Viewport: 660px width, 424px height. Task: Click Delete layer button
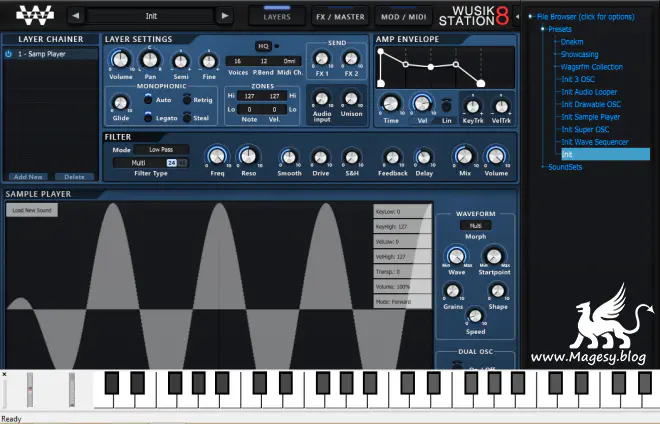pyautogui.click(x=75, y=177)
